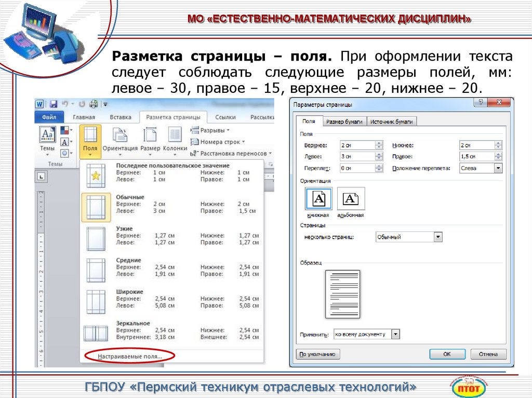Open Номера строк line numbers menu
Screen dimensions: 532x398
point(218,142)
